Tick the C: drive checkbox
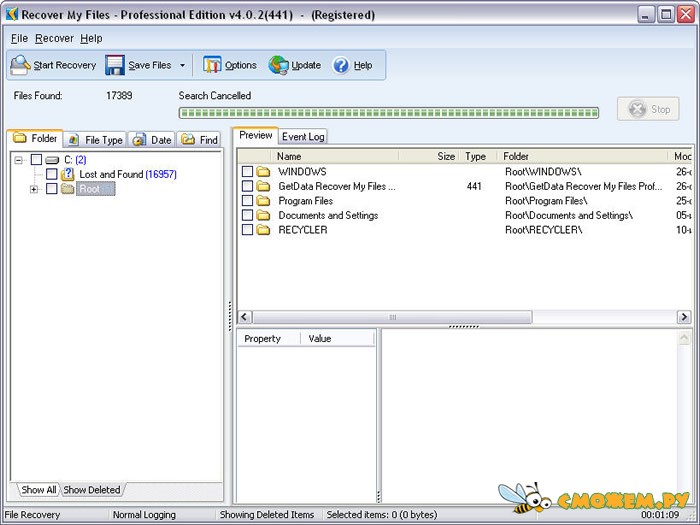The width and height of the screenshot is (700, 525). click(x=37, y=160)
